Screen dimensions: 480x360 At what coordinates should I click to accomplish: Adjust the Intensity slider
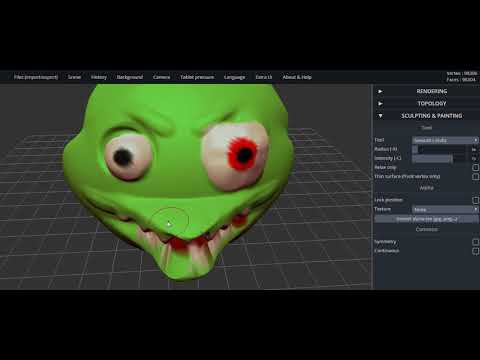coord(439,158)
